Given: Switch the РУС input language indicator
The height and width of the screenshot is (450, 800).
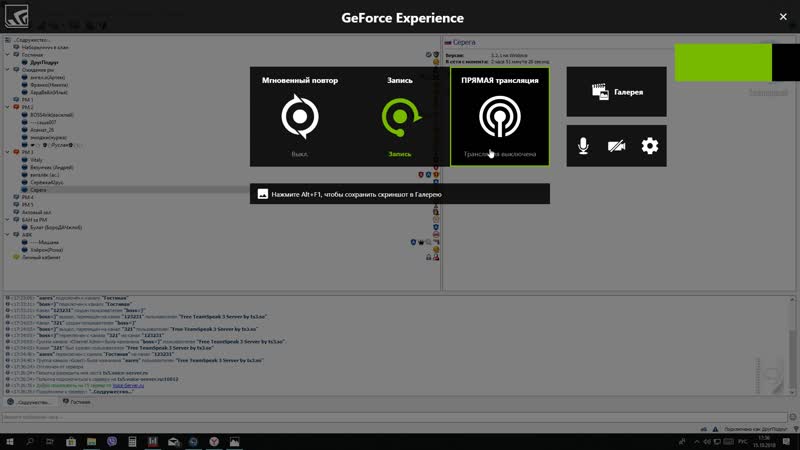Looking at the screenshot, I should [743, 441].
